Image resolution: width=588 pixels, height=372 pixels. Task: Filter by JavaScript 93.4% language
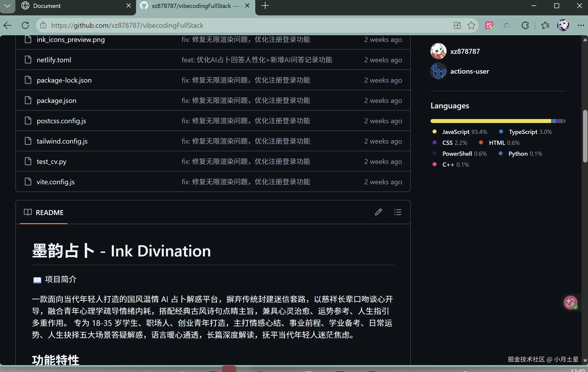coord(460,132)
